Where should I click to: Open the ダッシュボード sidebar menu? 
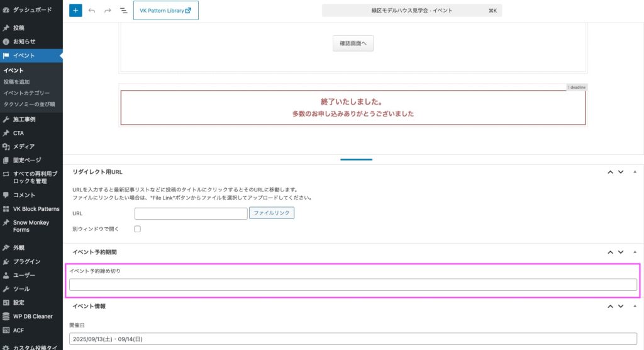(x=31, y=10)
